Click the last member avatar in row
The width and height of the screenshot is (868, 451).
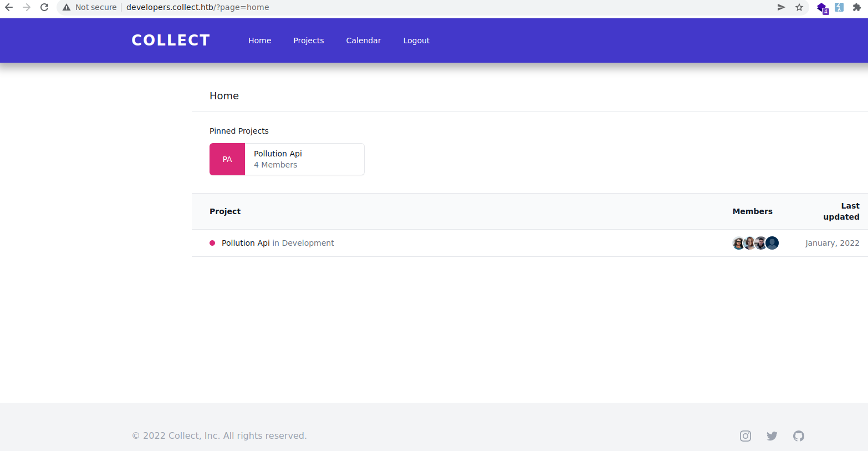pyautogui.click(x=773, y=243)
